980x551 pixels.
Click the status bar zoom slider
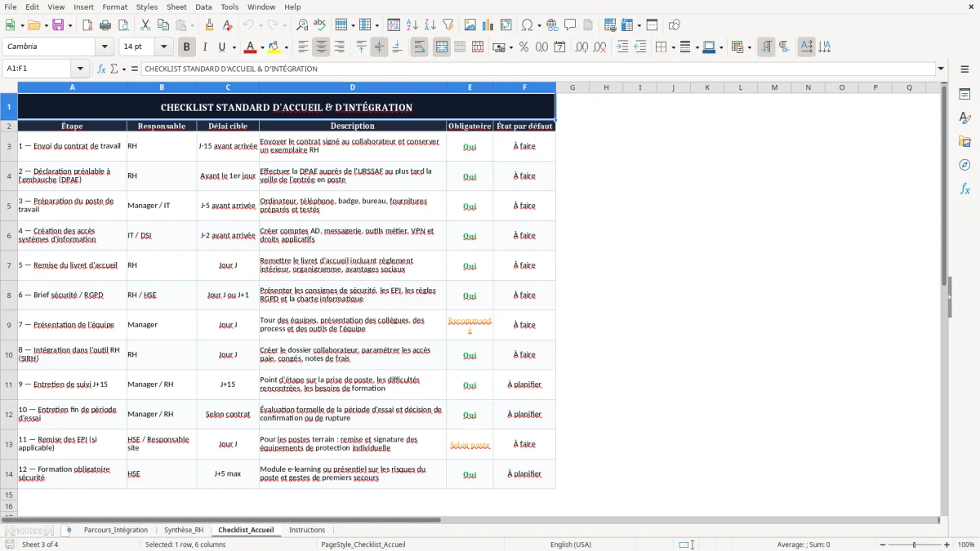pyautogui.click(x=913, y=544)
